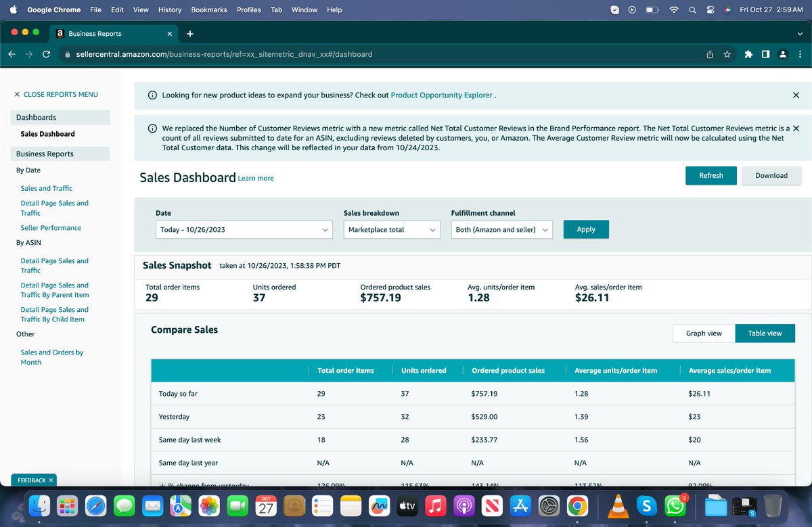Click the menu bar date and time

point(771,10)
